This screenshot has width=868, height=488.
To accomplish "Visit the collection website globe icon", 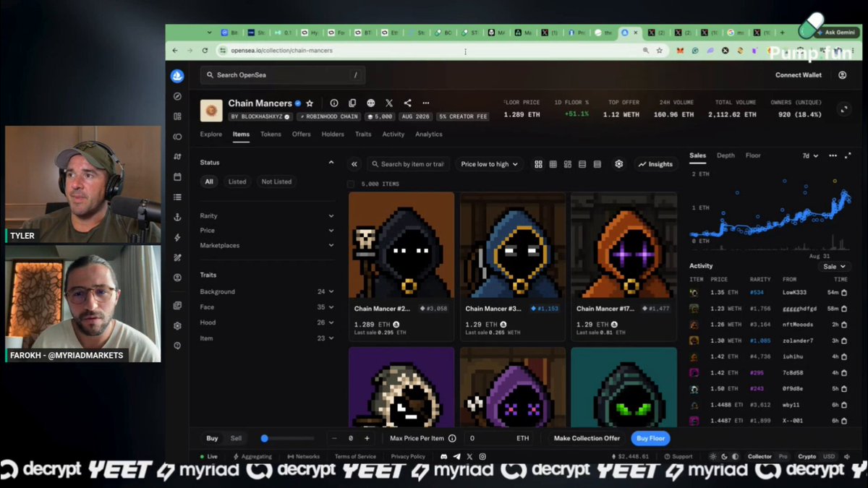I will (371, 103).
